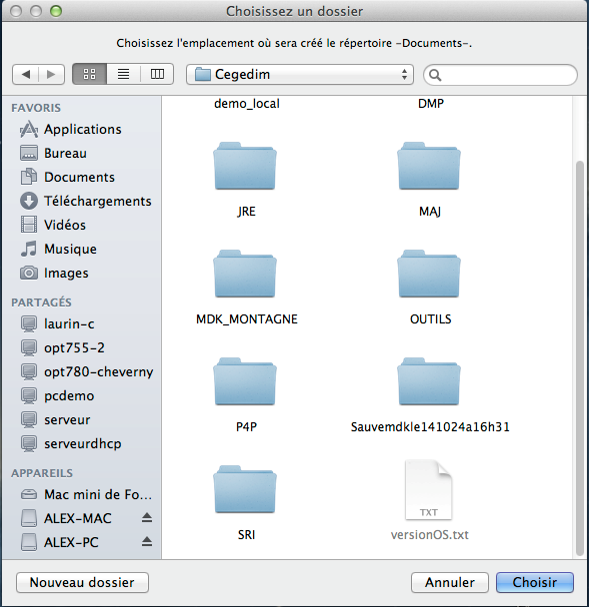Eject the ALEX-PC drive
Viewport: 589px width, 607px height.
pyautogui.click(x=147, y=542)
